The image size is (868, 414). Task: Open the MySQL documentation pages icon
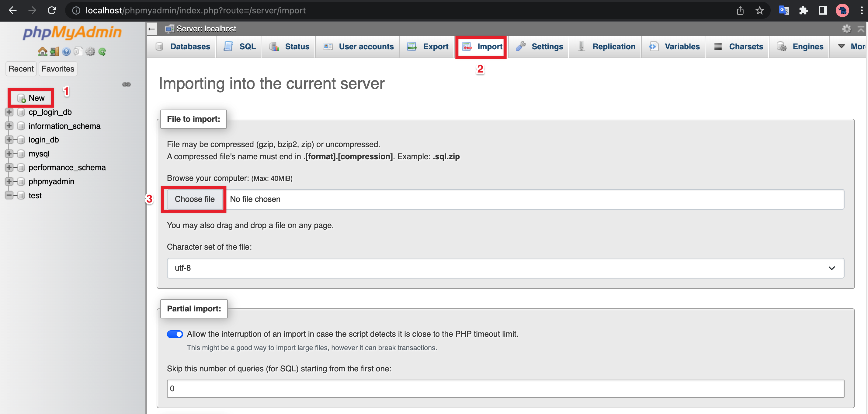(x=78, y=51)
